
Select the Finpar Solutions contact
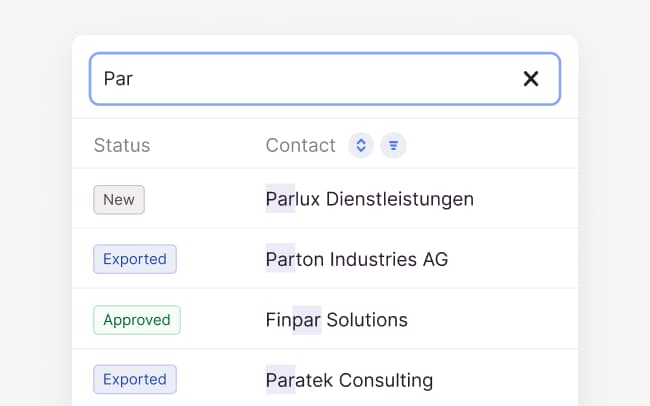click(337, 321)
